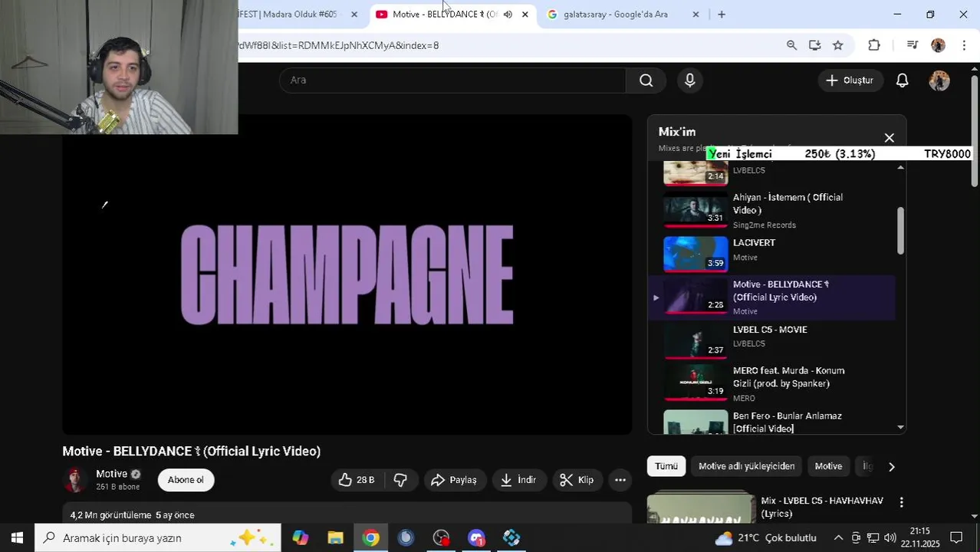This screenshot has height=552, width=980.
Task: Play MERO feat. Murda - Konum Gizli
Action: (x=771, y=383)
